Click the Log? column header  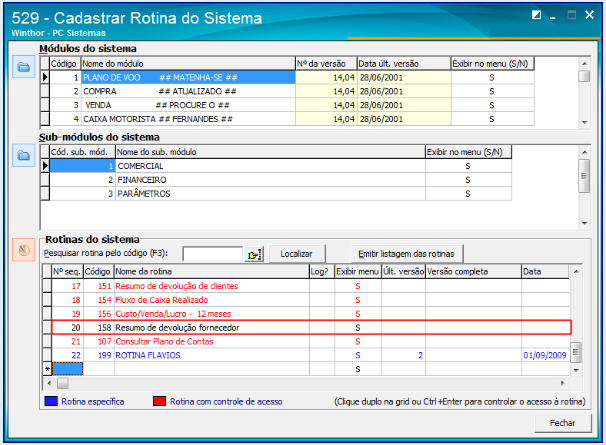click(322, 272)
